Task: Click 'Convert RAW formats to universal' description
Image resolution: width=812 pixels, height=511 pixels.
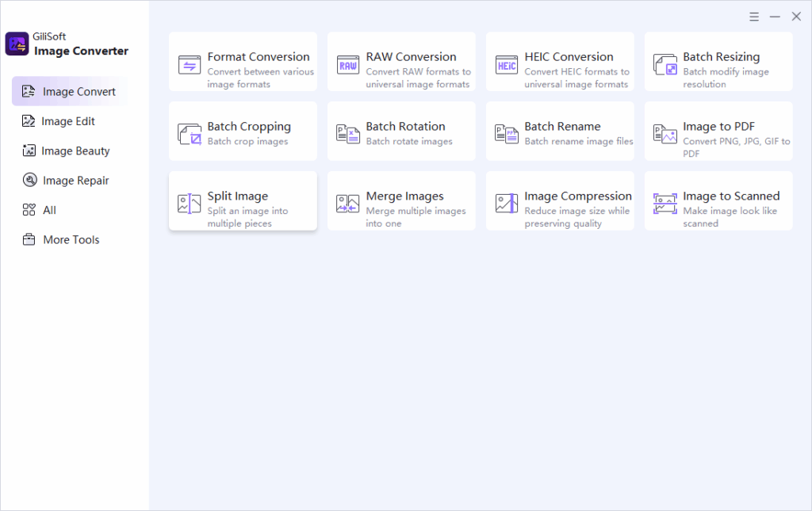Action: pyautogui.click(x=419, y=78)
